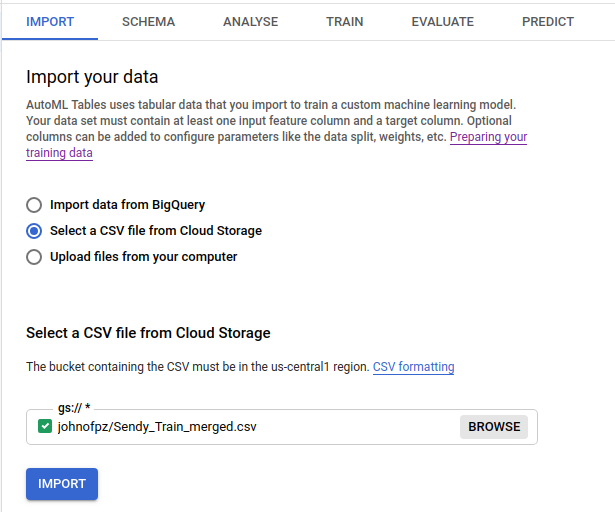Click the AutoML Tables description paragraph
The image size is (615, 512).
[270, 120]
